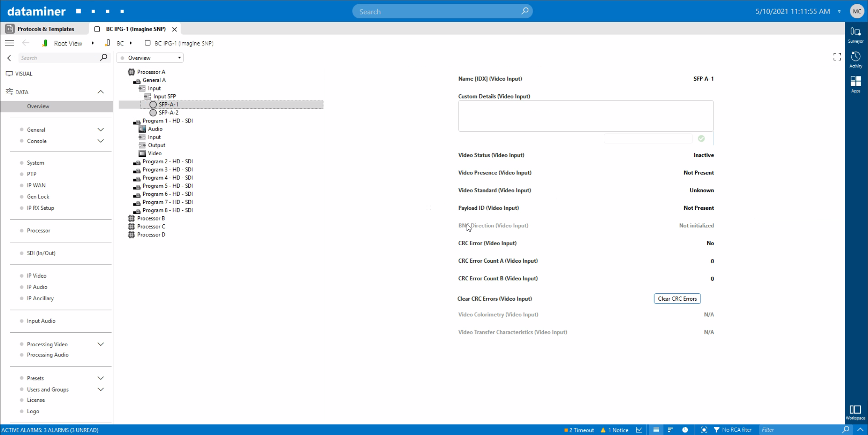Viewport: 868px width, 435px height.
Task: Select the Audio node under Program 1
Action: 155,129
